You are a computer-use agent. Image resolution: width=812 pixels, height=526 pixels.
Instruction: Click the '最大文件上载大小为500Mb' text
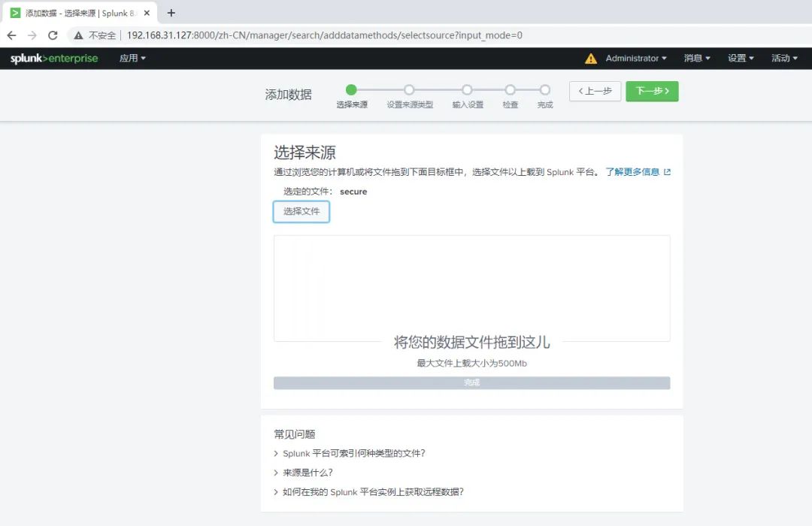[x=471, y=364]
